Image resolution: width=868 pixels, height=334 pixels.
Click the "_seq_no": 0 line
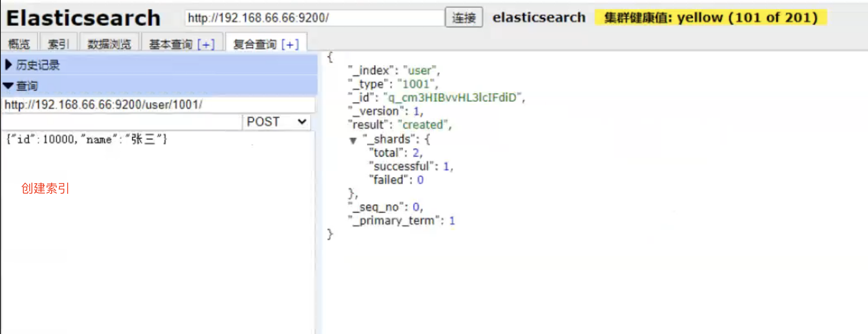386,207
